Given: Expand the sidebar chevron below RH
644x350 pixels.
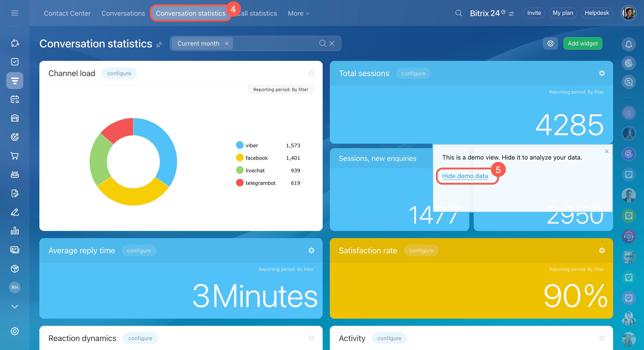Looking at the screenshot, I should click(x=15, y=307).
